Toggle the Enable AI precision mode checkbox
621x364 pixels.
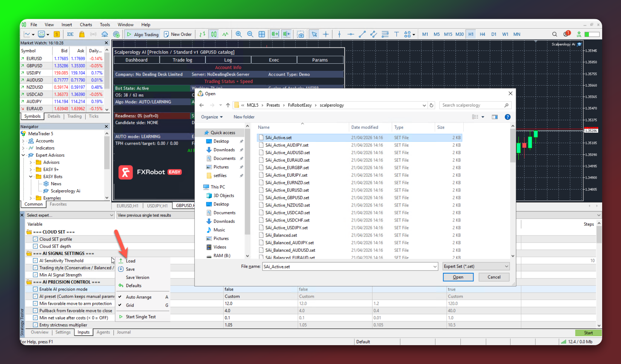(36, 289)
